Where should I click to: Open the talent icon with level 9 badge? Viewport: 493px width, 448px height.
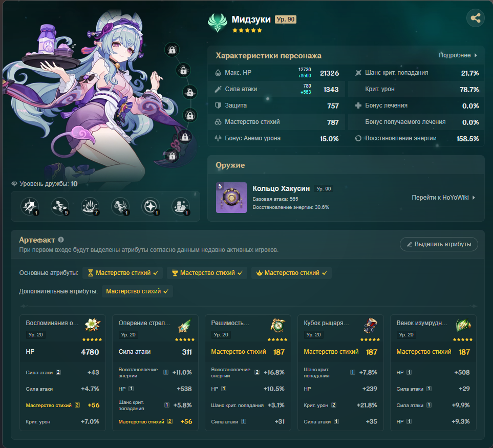[60, 206]
